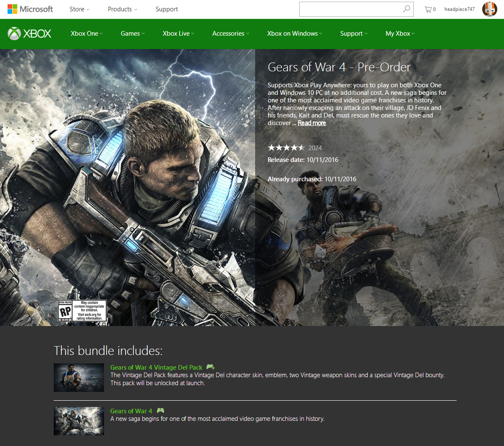
Task: Open Gears of War 4 Vintage Del Pack link
Action: [x=156, y=368]
